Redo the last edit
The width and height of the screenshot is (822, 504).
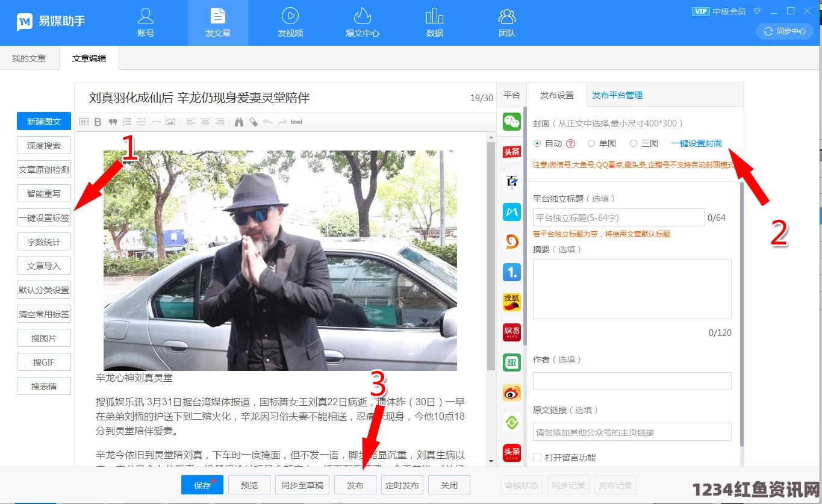[282, 122]
